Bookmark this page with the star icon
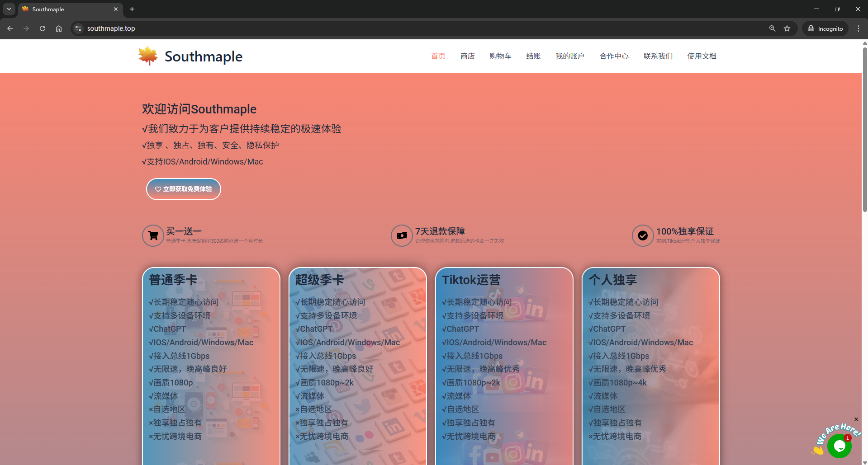The width and height of the screenshot is (868, 465). click(x=787, y=28)
